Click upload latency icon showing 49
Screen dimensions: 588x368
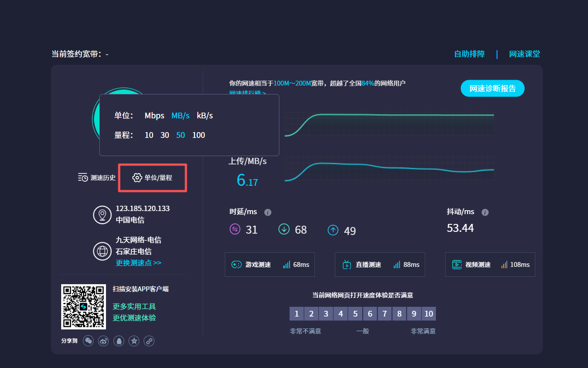(333, 230)
